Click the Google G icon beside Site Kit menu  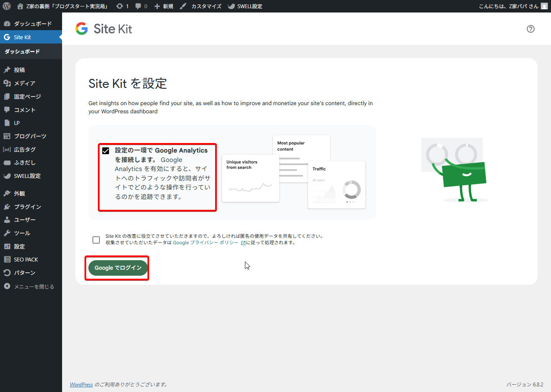7,37
